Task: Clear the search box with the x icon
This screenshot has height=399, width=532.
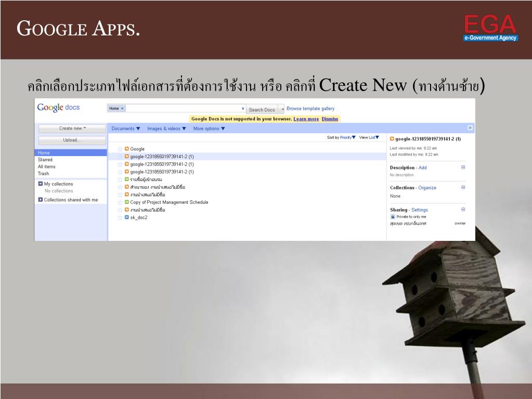Action: tap(243, 109)
